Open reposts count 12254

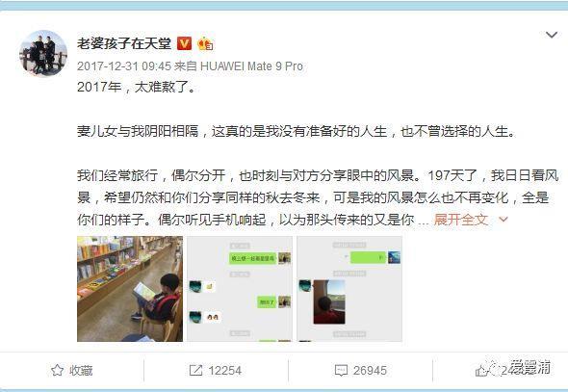pyautogui.click(x=224, y=371)
